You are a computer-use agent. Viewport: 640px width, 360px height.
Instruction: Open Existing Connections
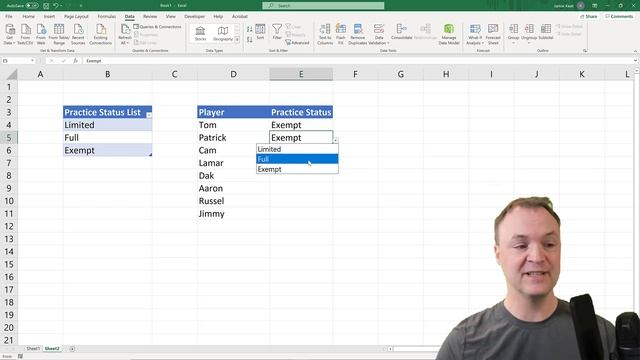pyautogui.click(x=100, y=34)
